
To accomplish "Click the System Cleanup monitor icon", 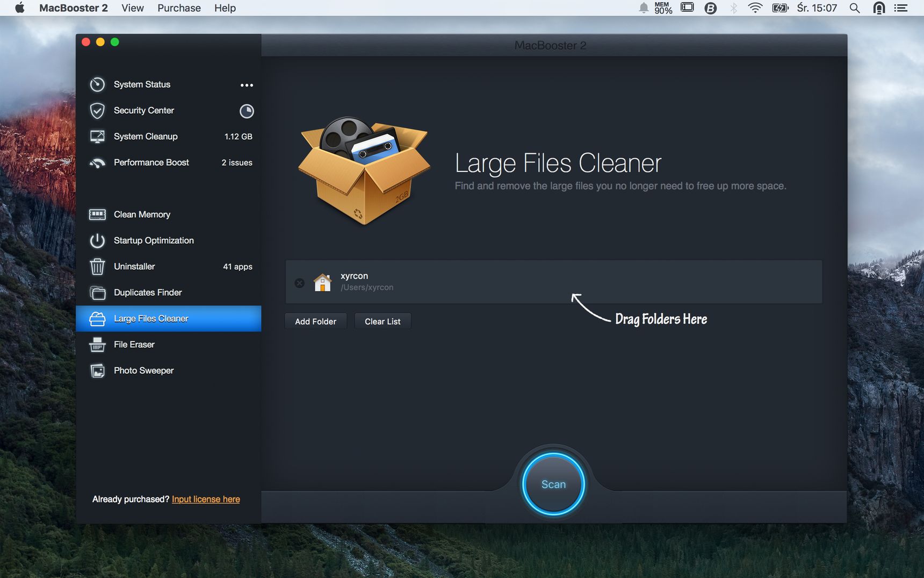I will click(x=97, y=137).
